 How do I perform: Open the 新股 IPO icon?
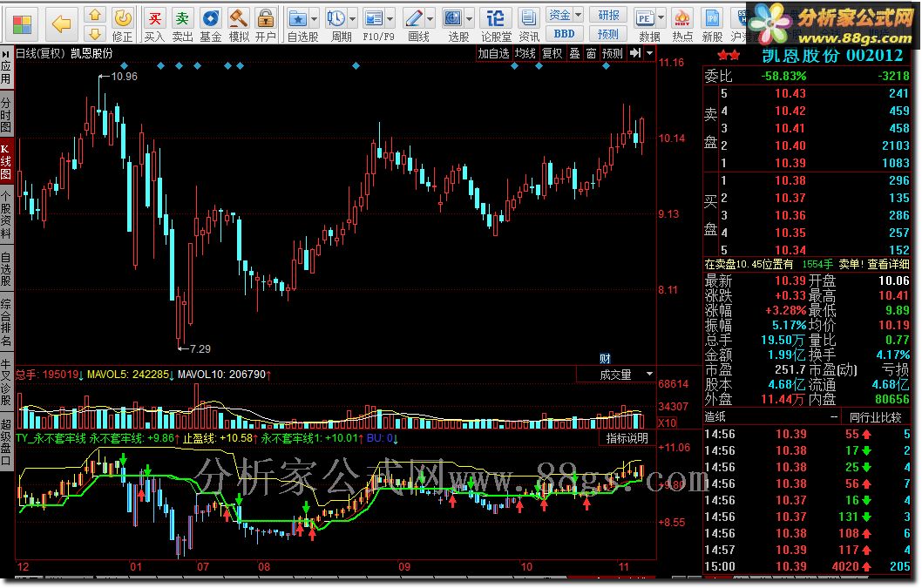pyautogui.click(x=712, y=24)
